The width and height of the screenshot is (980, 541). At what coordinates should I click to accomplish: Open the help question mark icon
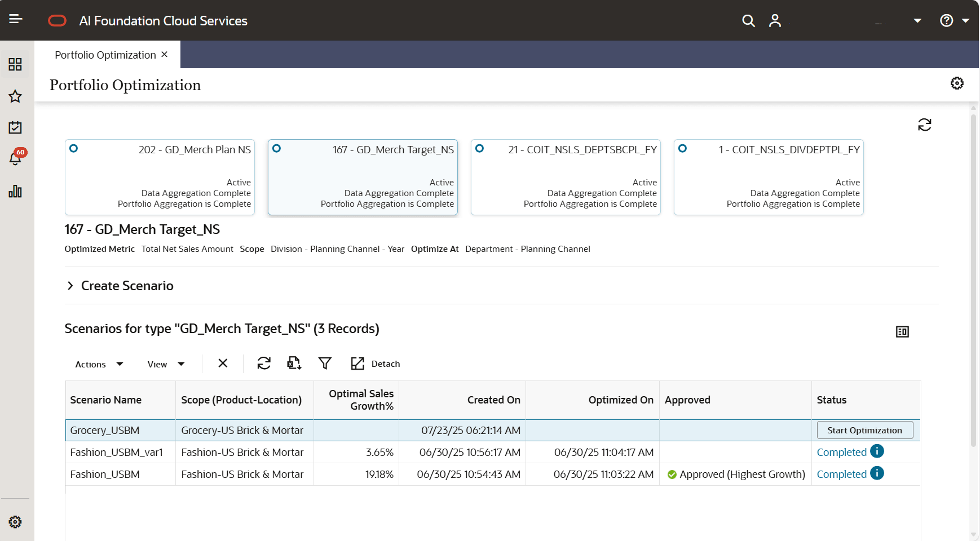tap(947, 21)
